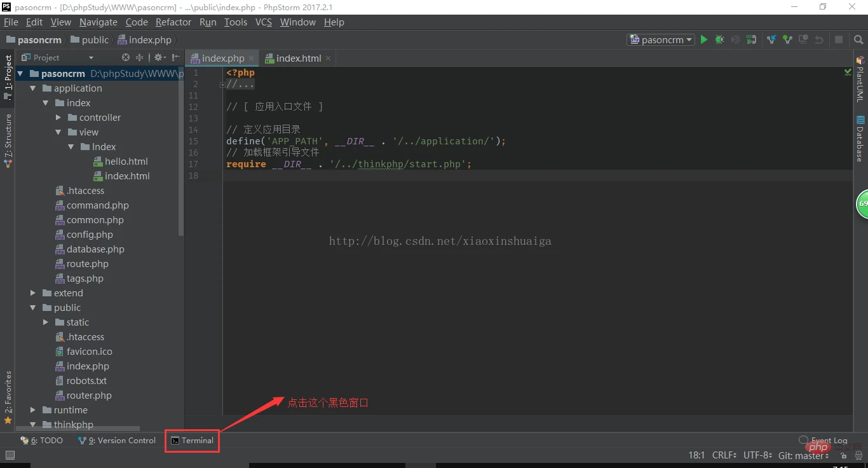Collapse all in Project panel
868x468 pixels.
click(x=140, y=57)
